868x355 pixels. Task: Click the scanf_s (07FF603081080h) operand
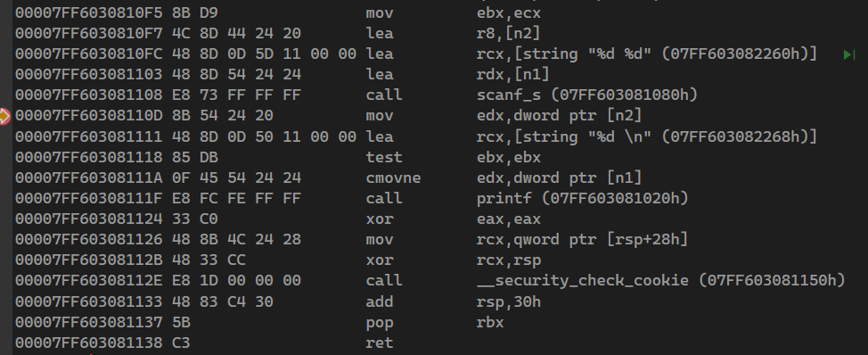(587, 95)
